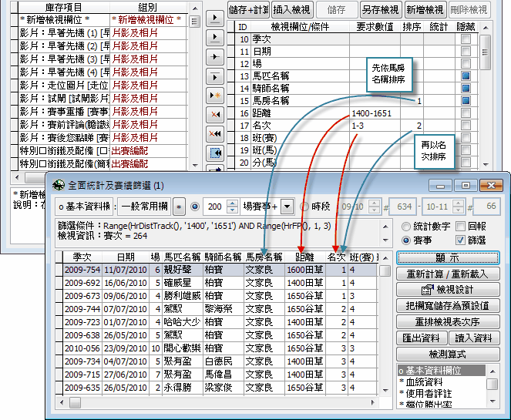Toggle the 隱藏 checkbox for row 15 馬房名稱

point(466,101)
